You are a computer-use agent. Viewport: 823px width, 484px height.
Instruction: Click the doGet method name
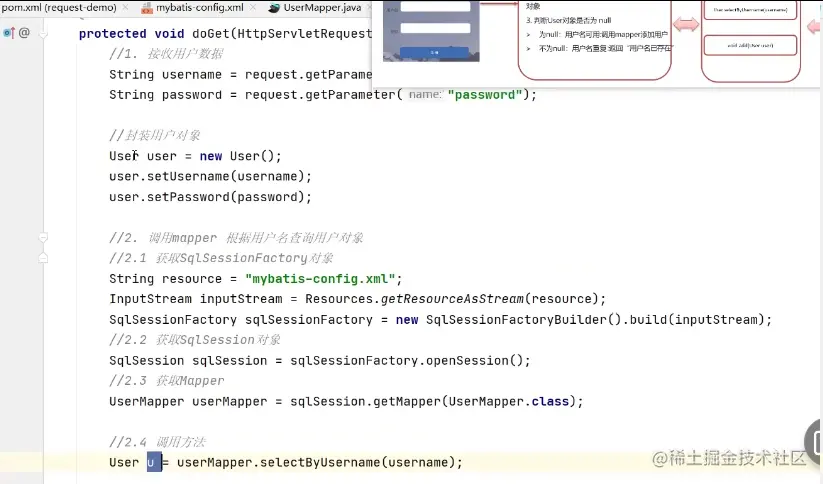210,34
